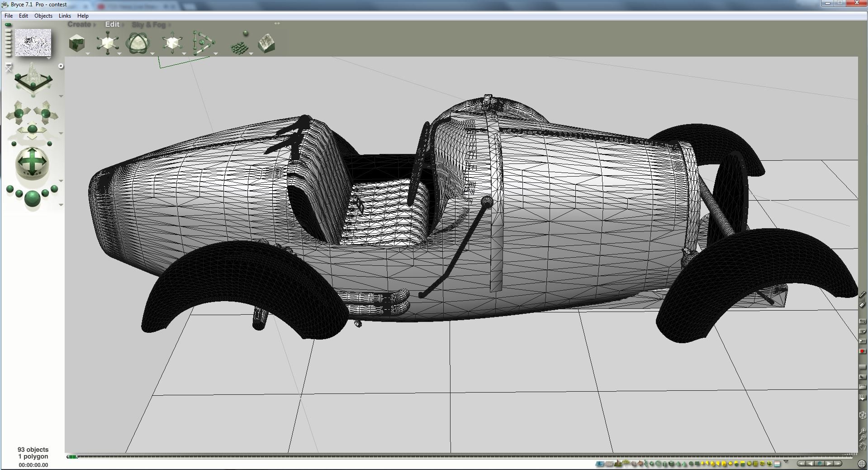
Task: Open Trackball options triangle
Action: (61, 181)
